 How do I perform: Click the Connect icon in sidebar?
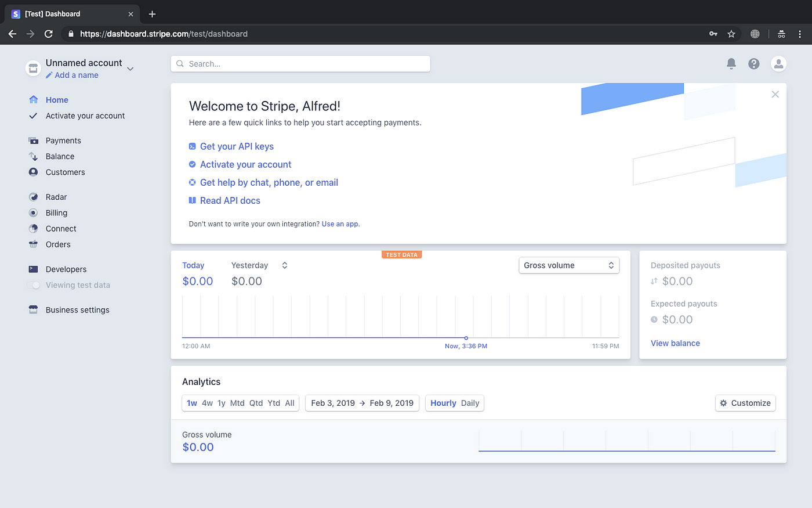pos(34,228)
